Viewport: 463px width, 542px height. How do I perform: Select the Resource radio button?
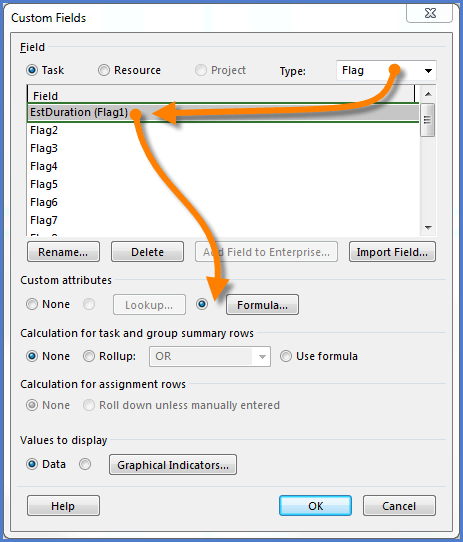click(x=104, y=70)
